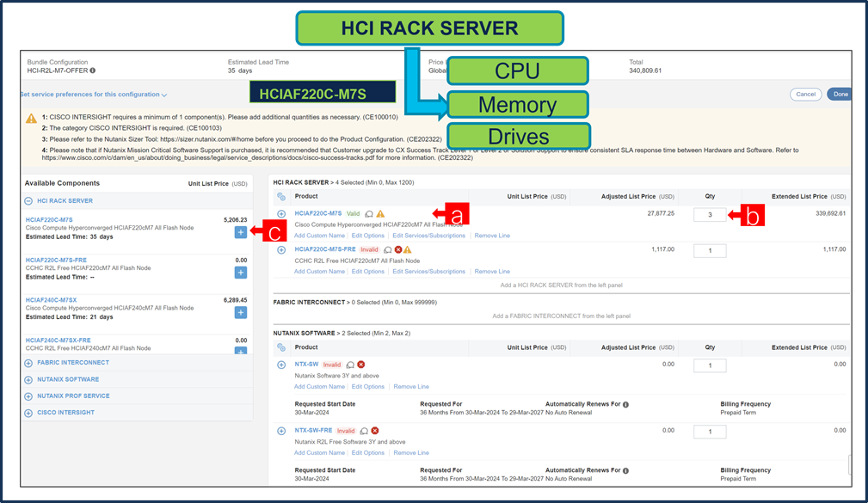Open the NTX-SW product link

tap(306, 364)
